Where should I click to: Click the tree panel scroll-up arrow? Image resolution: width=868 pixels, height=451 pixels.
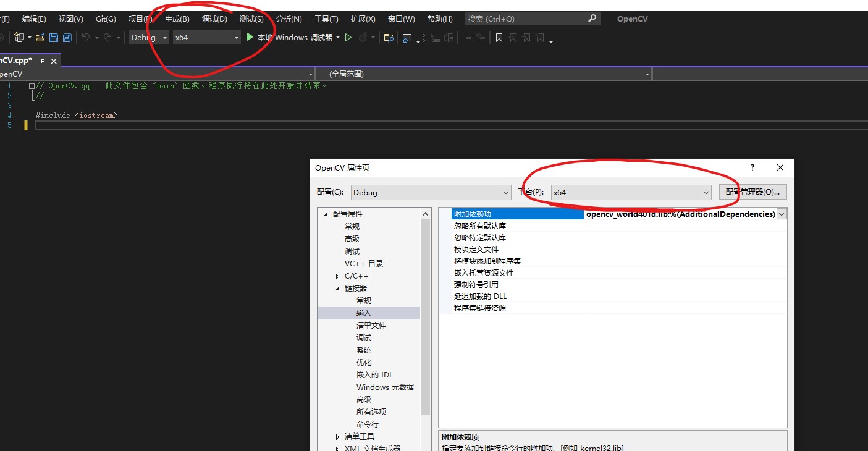426,214
